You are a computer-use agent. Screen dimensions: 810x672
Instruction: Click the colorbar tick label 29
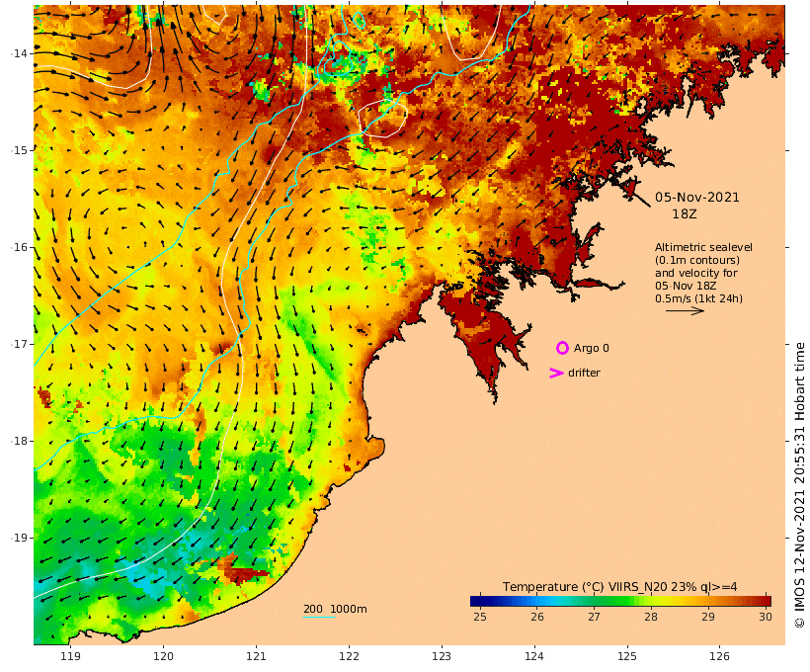[708, 617]
